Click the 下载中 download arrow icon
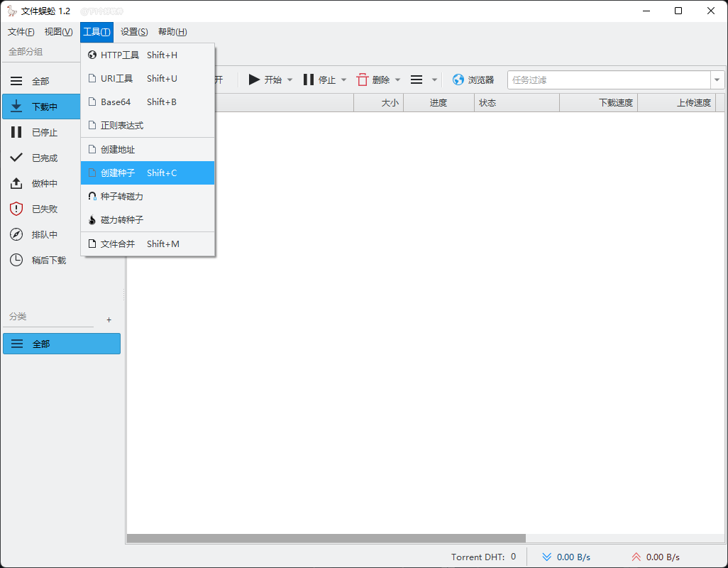728x568 pixels. [x=16, y=106]
